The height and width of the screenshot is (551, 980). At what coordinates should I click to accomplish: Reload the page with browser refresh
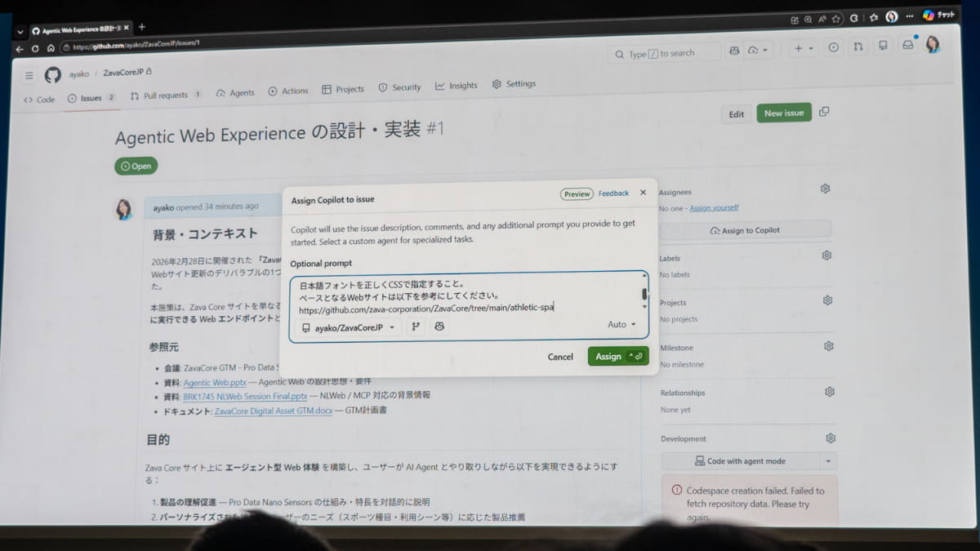click(35, 49)
